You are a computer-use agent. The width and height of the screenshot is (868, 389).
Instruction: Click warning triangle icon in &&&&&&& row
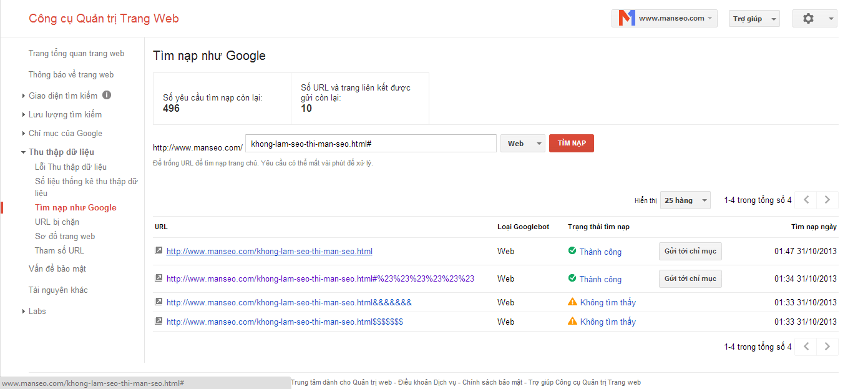(x=572, y=302)
